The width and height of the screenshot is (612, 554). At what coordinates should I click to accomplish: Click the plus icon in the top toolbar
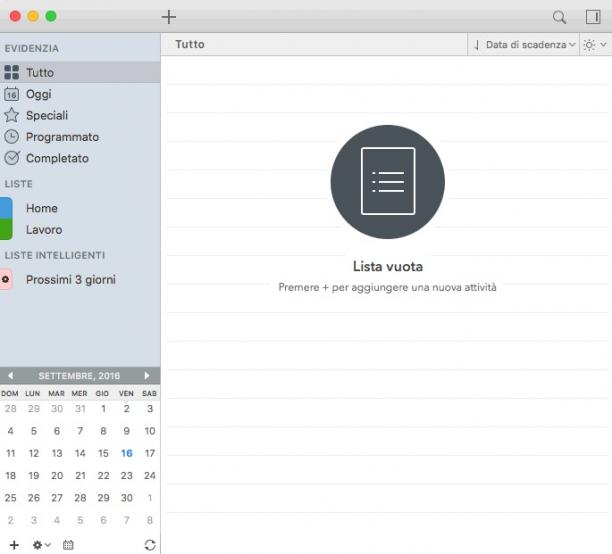[x=169, y=17]
